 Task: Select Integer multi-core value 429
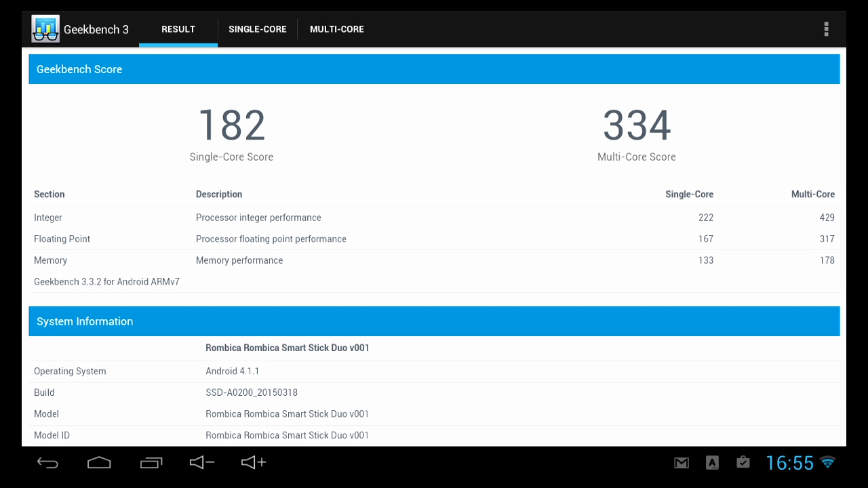827,218
